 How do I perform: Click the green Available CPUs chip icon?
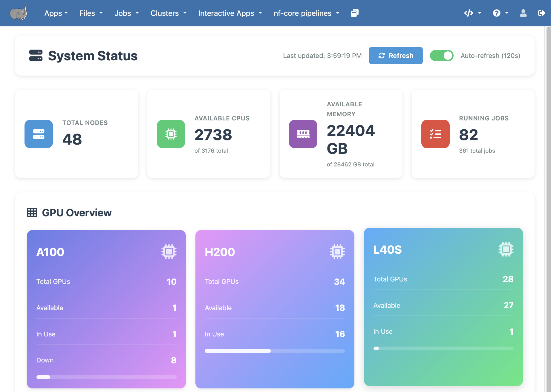171,134
